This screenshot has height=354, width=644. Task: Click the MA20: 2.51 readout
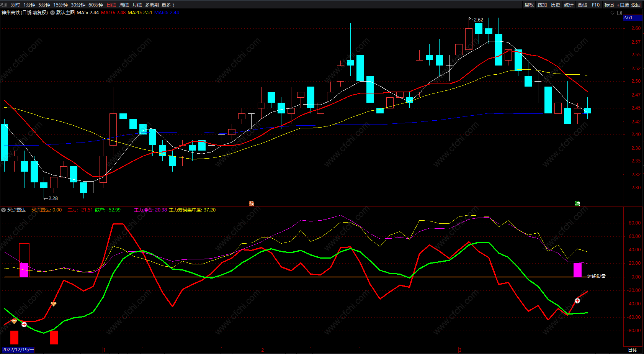coord(140,13)
